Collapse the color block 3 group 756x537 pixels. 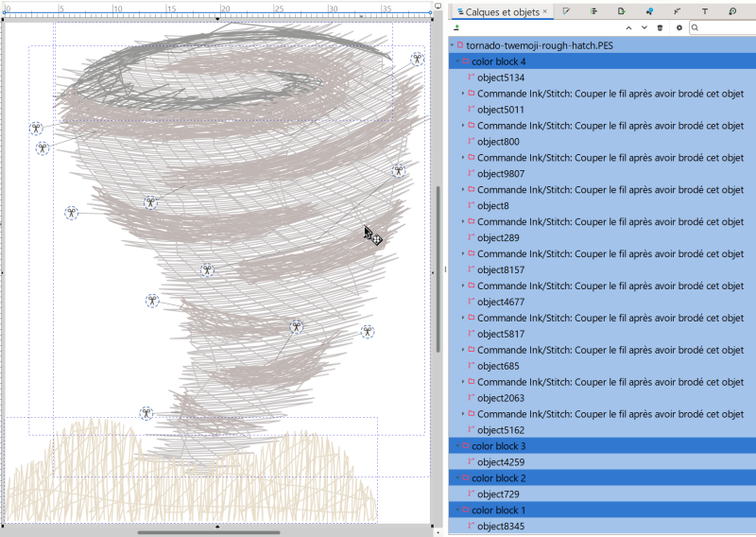pyautogui.click(x=457, y=446)
